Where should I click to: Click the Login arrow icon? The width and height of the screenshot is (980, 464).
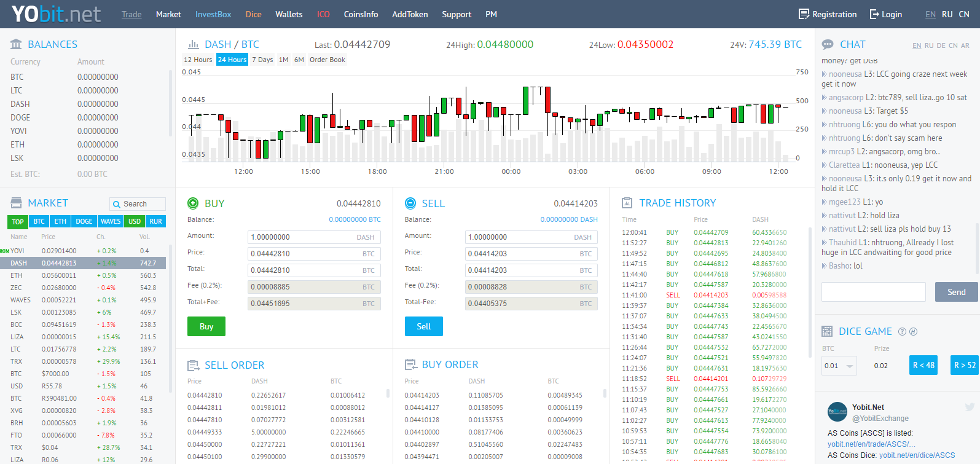[874, 14]
